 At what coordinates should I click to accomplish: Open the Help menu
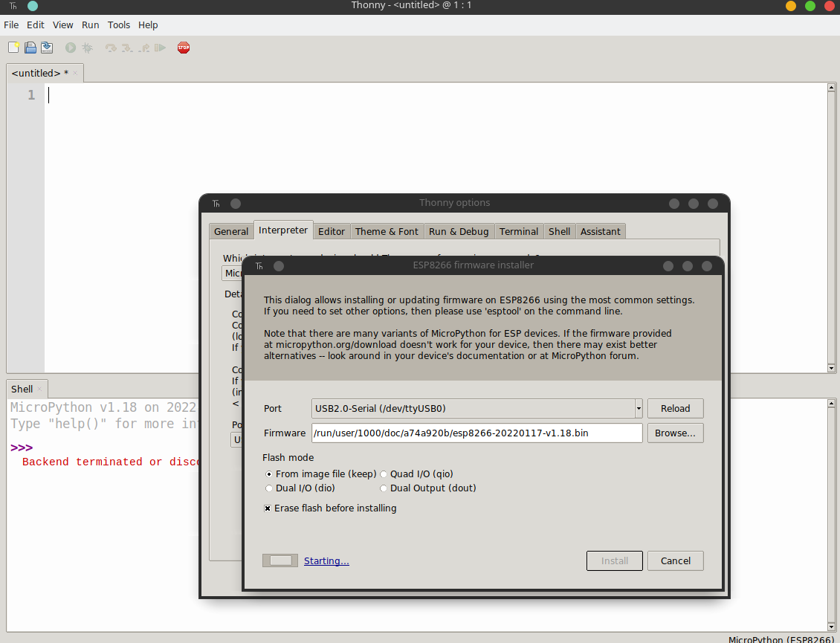[148, 25]
